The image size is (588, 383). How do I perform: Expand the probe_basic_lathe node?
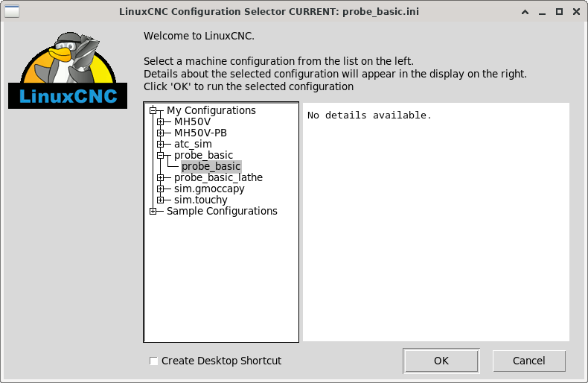pos(161,177)
